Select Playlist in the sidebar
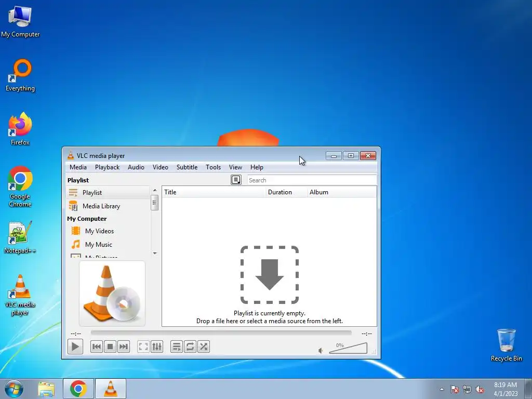This screenshot has width=532, height=399. [108, 193]
